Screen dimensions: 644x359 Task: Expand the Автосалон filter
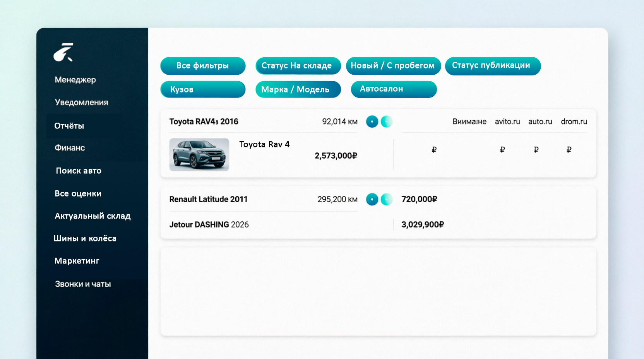click(x=394, y=89)
